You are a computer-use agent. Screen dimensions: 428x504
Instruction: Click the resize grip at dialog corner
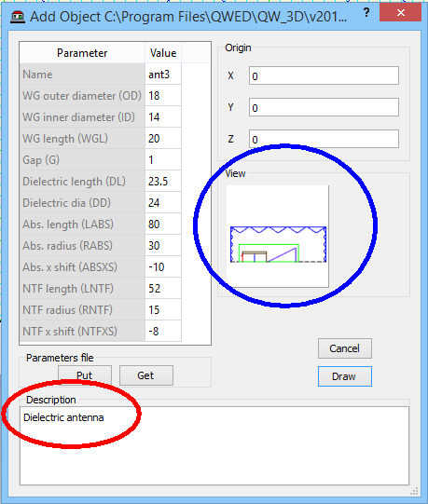415,491
